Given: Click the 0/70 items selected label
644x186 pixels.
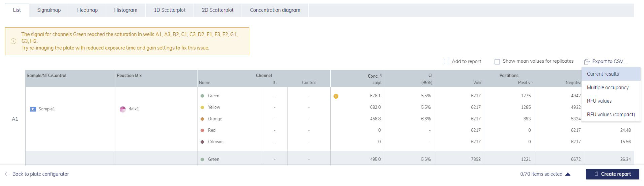Looking at the screenshot, I should (x=541, y=174).
